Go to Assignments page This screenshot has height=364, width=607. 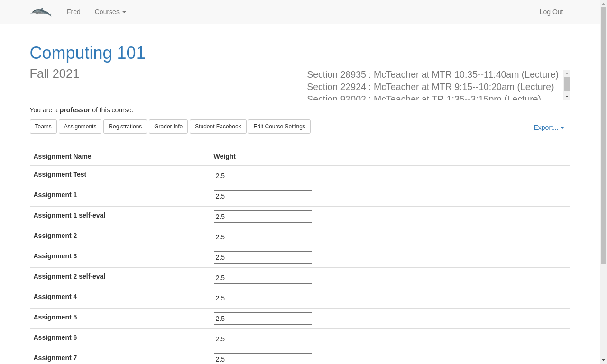point(80,127)
